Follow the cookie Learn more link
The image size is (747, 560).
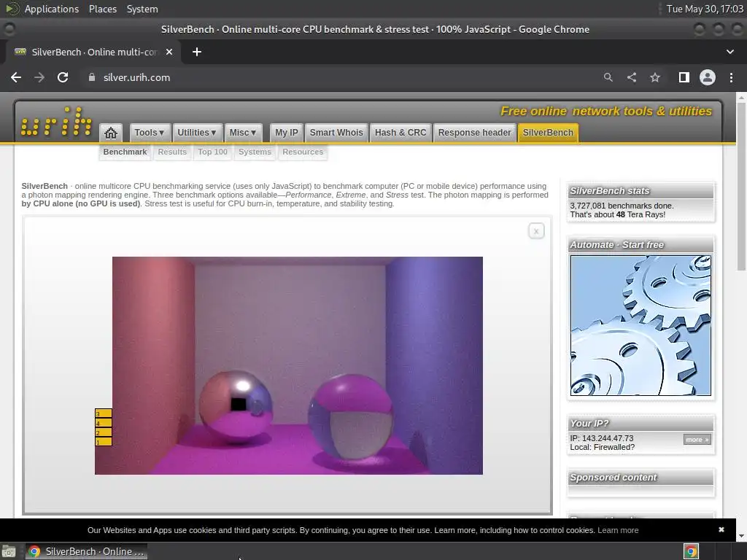tap(618, 530)
